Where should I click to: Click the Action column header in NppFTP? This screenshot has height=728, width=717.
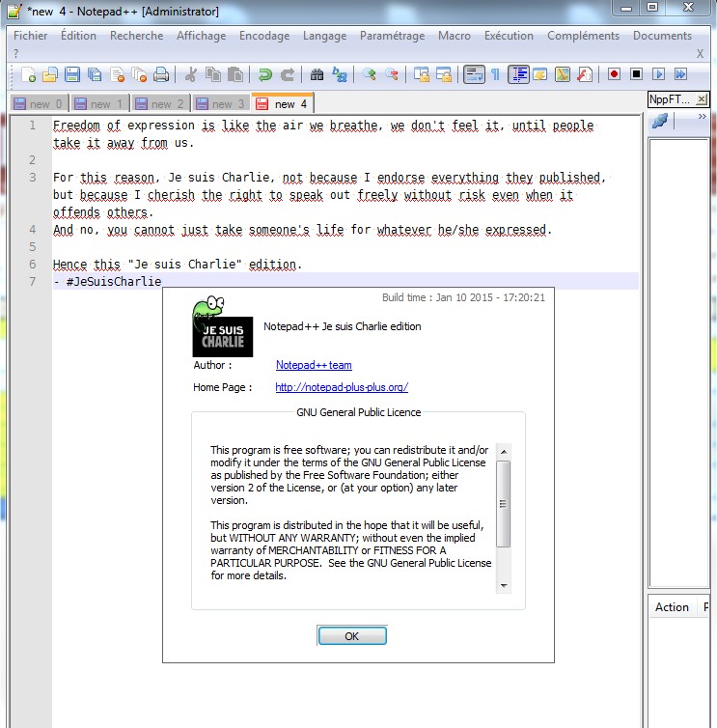[672, 606]
